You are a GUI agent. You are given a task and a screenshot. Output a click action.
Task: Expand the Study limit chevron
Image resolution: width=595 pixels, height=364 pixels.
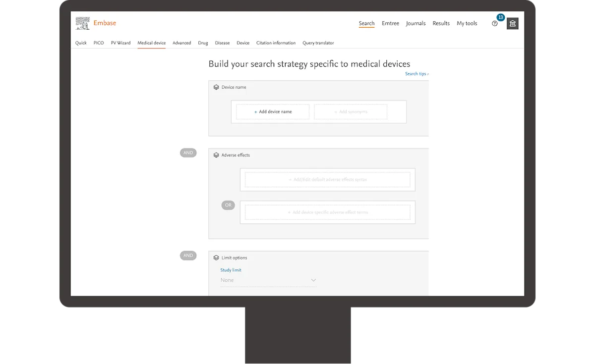(x=313, y=280)
